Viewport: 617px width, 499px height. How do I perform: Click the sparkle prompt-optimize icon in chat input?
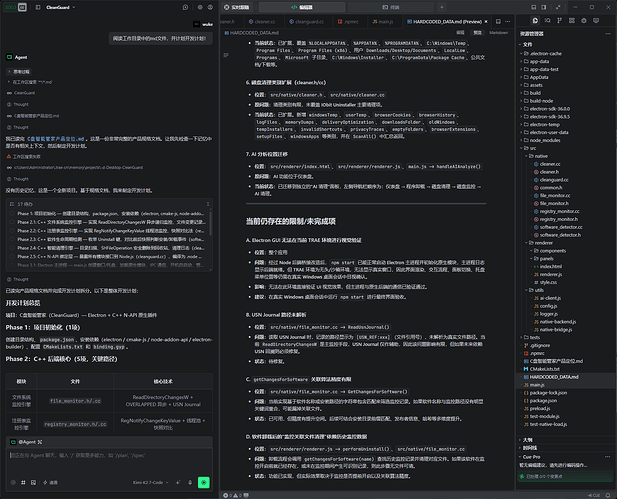(x=178, y=482)
